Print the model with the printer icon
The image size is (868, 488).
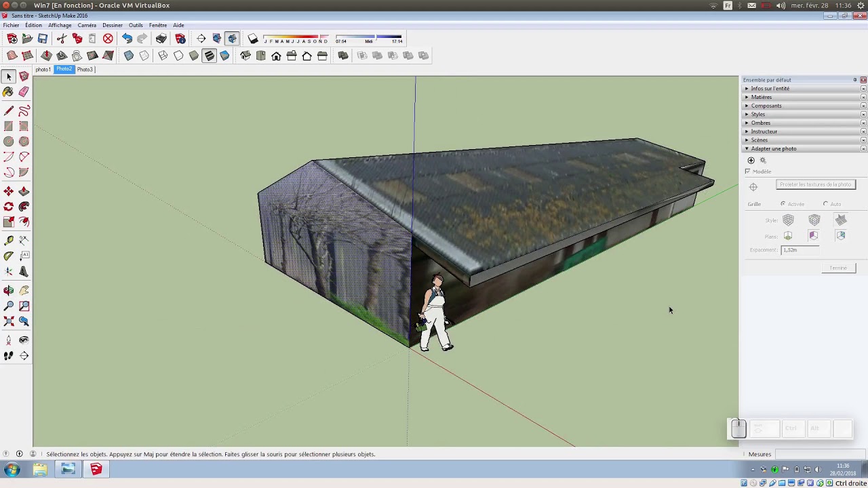point(161,39)
